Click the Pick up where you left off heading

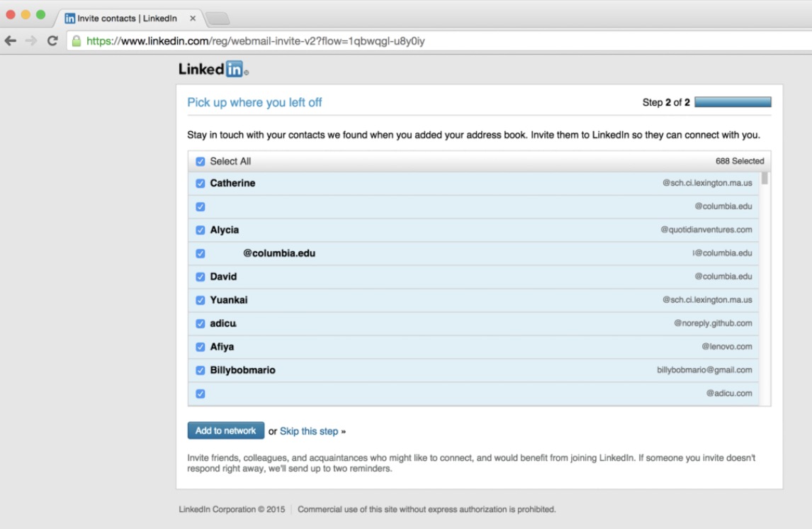pyautogui.click(x=254, y=103)
